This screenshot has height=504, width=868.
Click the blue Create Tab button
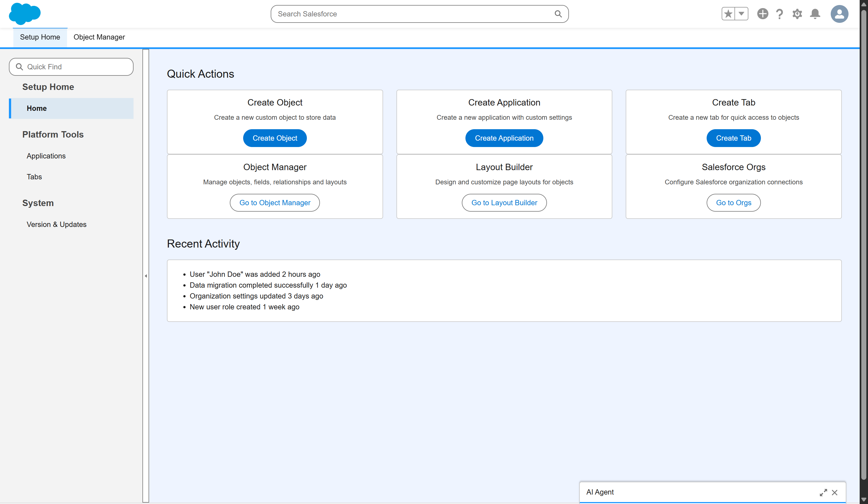tap(734, 138)
